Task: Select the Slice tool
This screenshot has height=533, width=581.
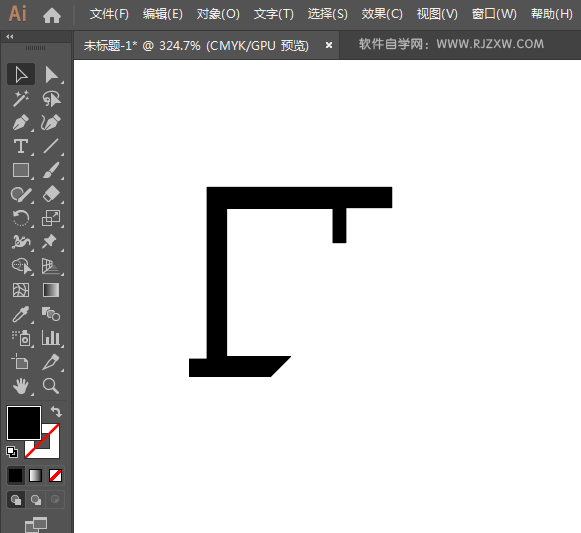Action: click(x=51, y=362)
